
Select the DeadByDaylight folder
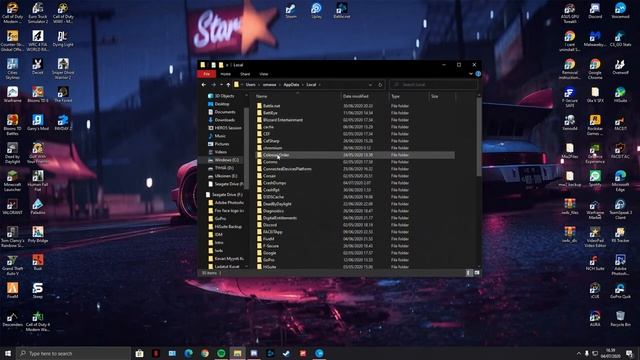(x=355, y=204)
